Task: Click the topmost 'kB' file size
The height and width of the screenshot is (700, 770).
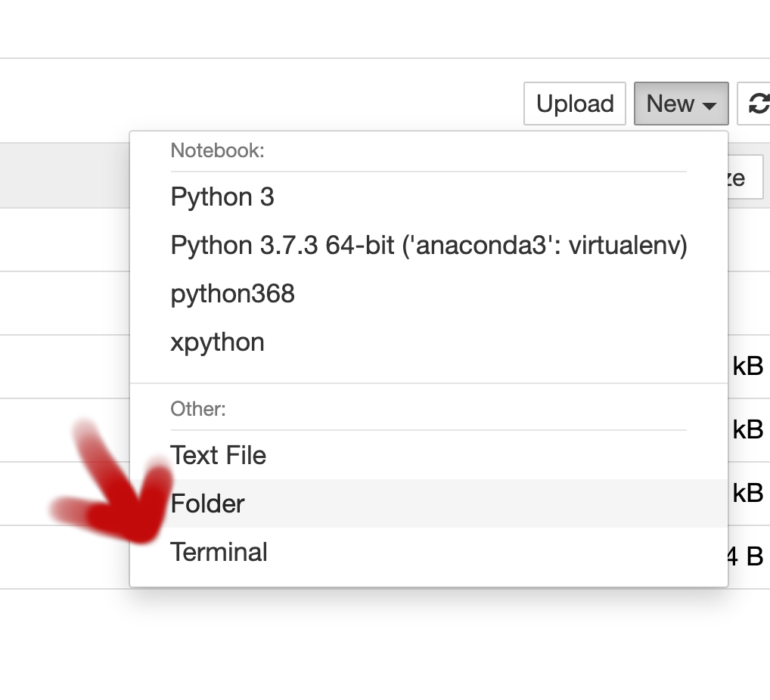Action: tap(748, 367)
